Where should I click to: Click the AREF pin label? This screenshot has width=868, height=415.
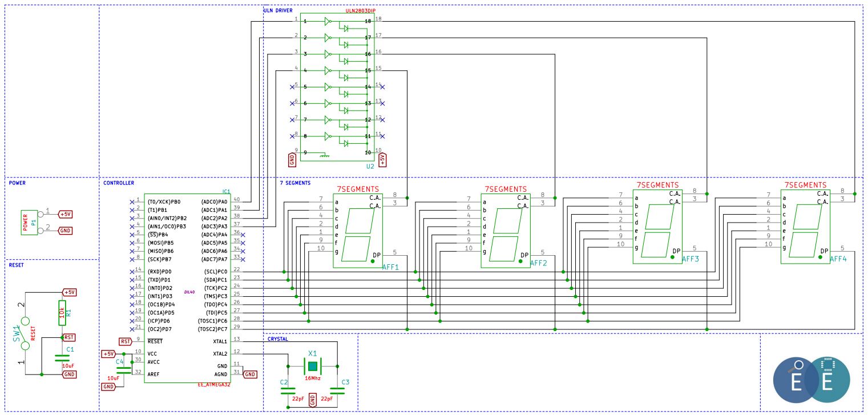(x=155, y=374)
